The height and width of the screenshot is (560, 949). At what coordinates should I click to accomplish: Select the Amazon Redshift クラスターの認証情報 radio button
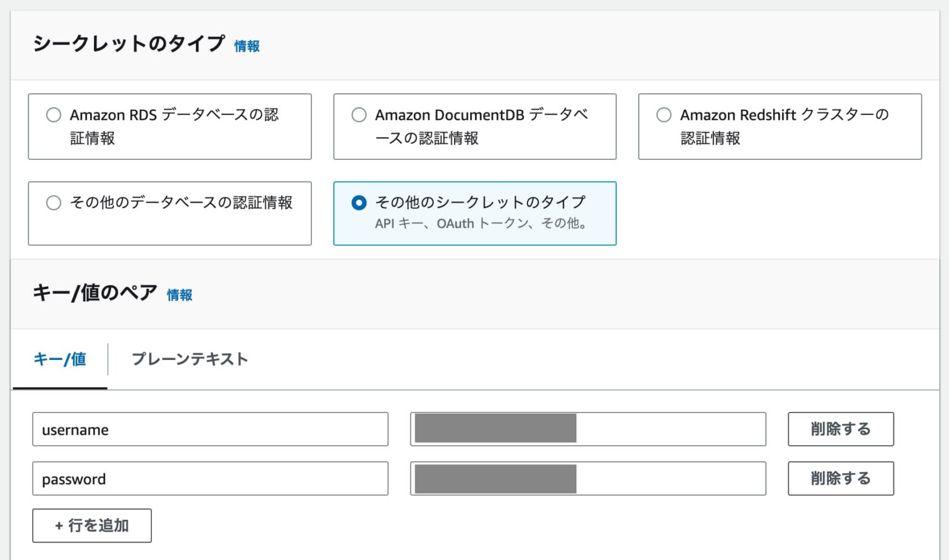(664, 115)
